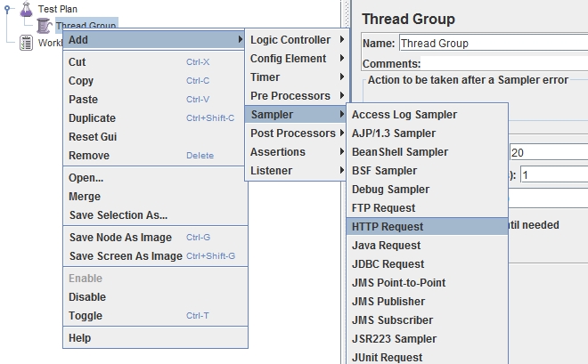Click the Toggle menu entry
588x364 pixels.
click(86, 316)
